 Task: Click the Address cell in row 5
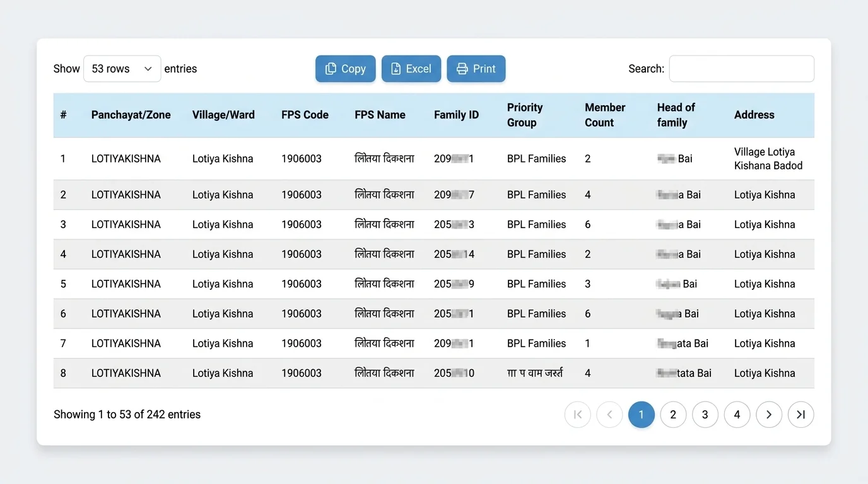pyautogui.click(x=765, y=284)
